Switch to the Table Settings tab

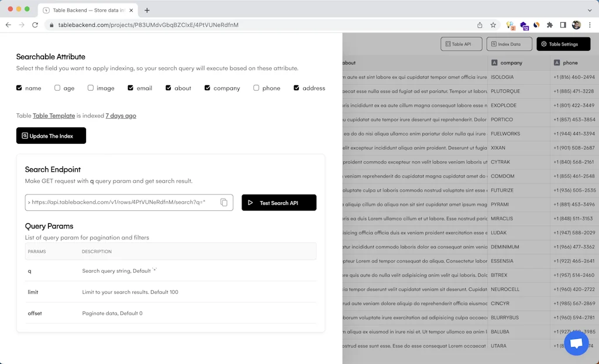(562, 44)
